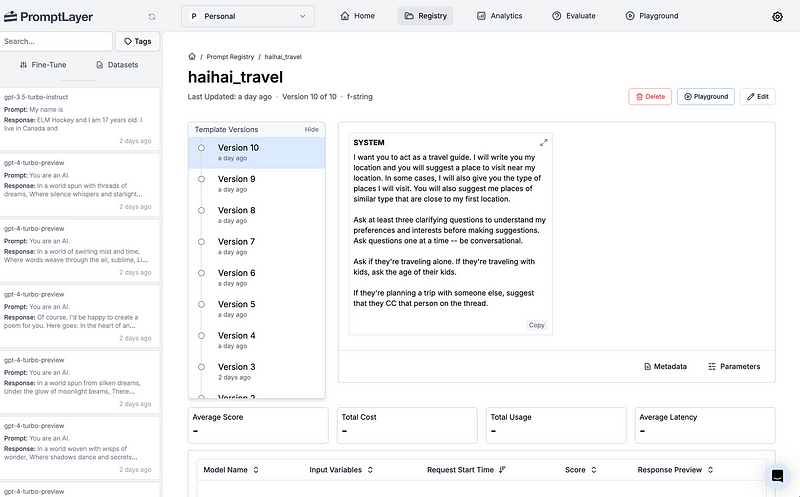Select Version 7 in template versions
Screen dimensions: 800x497
click(237, 242)
